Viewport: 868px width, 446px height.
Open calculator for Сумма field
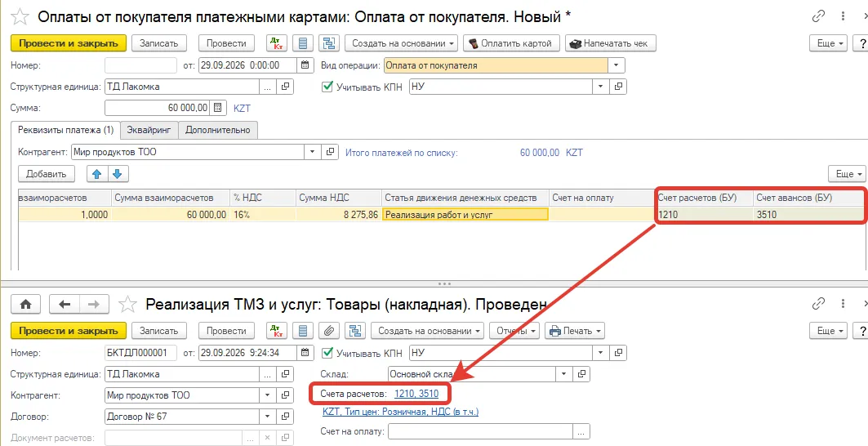pyautogui.click(x=217, y=108)
